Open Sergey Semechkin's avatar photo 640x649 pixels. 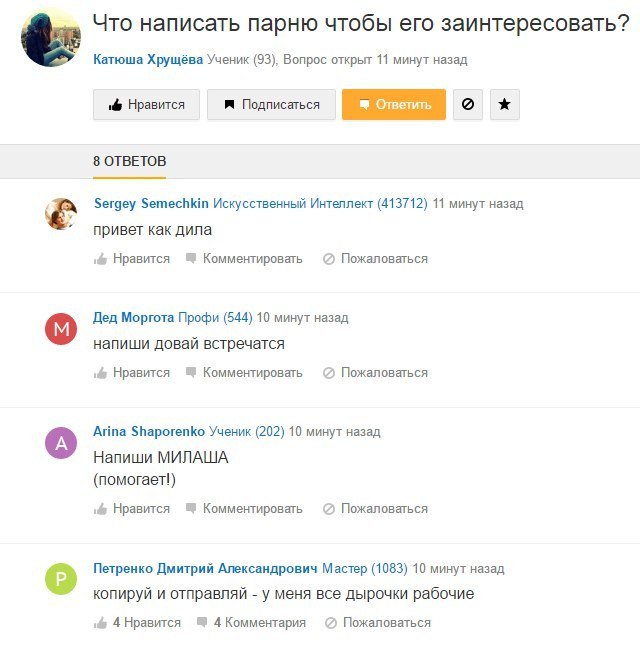click(61, 214)
